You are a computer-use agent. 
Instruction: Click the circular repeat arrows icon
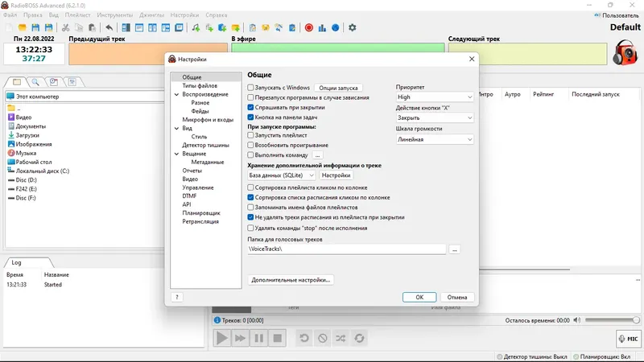(359, 338)
